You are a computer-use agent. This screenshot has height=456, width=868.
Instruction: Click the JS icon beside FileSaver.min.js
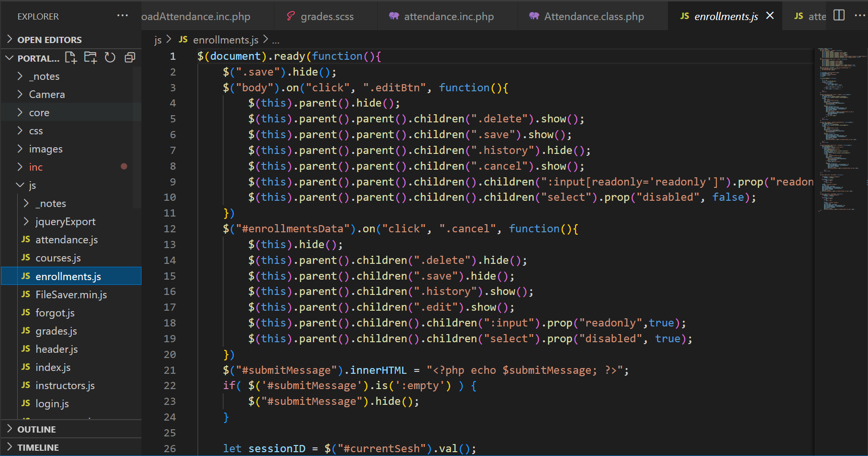click(x=26, y=294)
